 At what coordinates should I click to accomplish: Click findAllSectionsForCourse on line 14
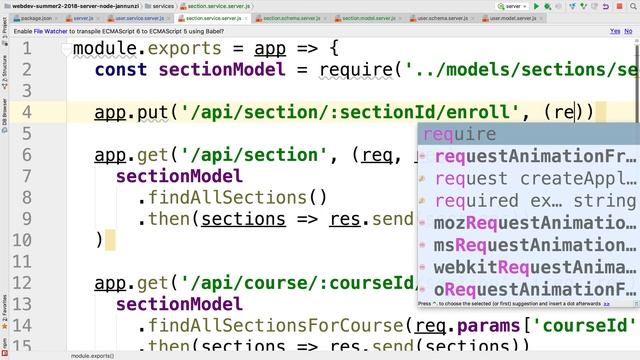(x=276, y=326)
